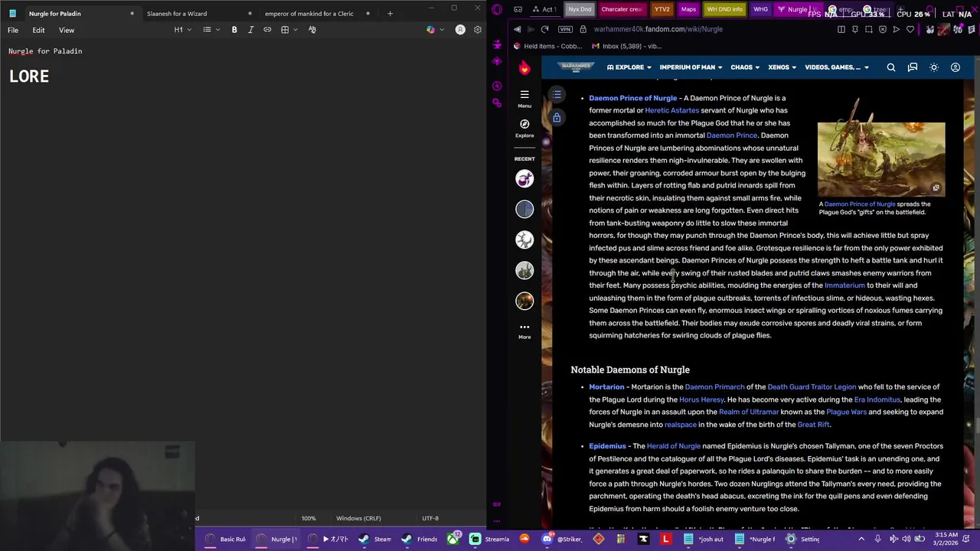
Task: Open Notepad settings gear
Action: click(x=478, y=30)
